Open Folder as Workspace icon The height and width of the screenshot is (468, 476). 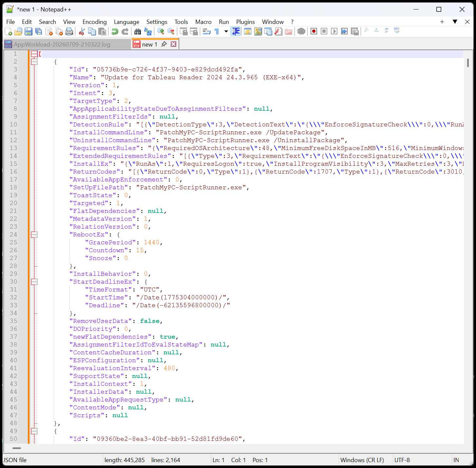click(289, 31)
